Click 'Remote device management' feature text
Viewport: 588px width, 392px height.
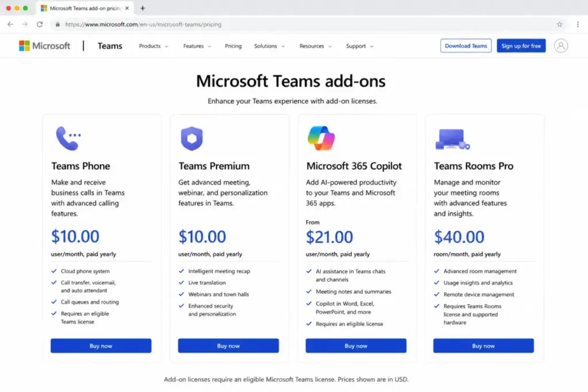(479, 294)
